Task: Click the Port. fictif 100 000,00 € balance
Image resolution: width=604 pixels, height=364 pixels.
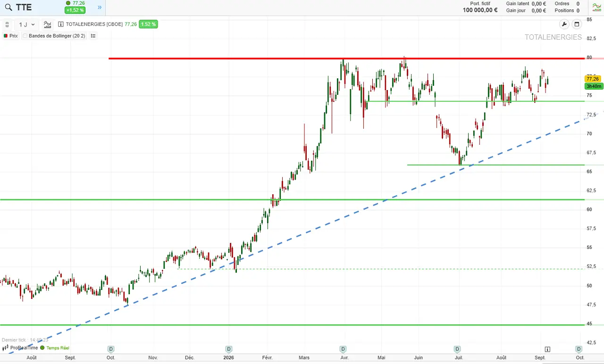Action: 480,10
